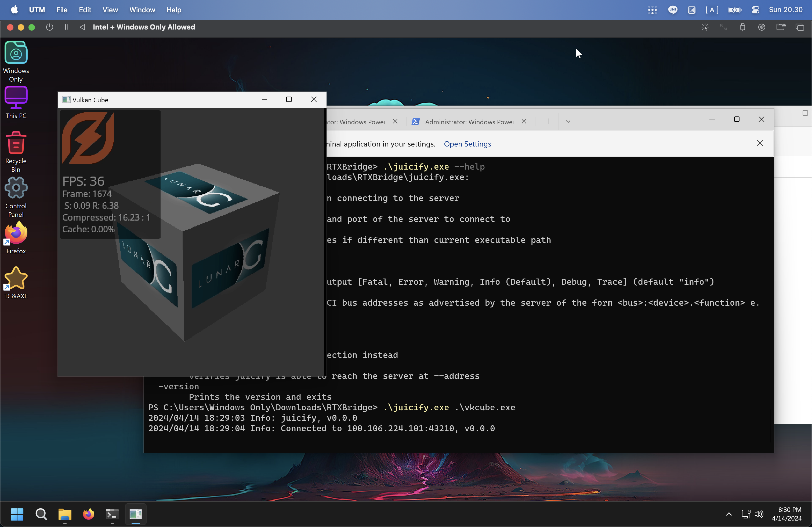
Task: Switch to the second Administrator PowerShell tab
Action: click(468, 122)
